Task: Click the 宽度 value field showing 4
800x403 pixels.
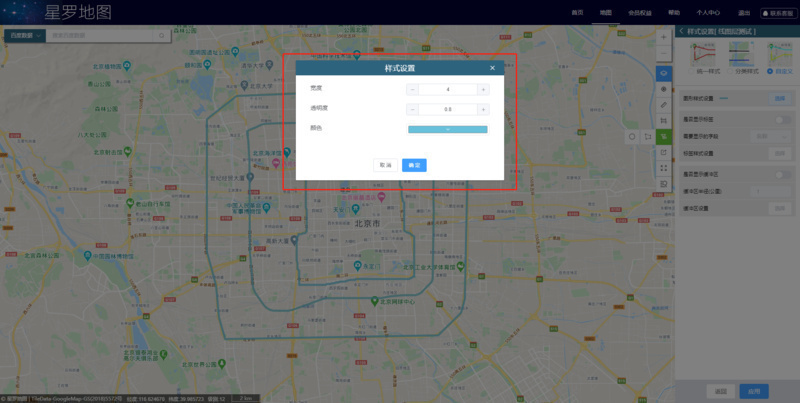Action: pos(447,89)
